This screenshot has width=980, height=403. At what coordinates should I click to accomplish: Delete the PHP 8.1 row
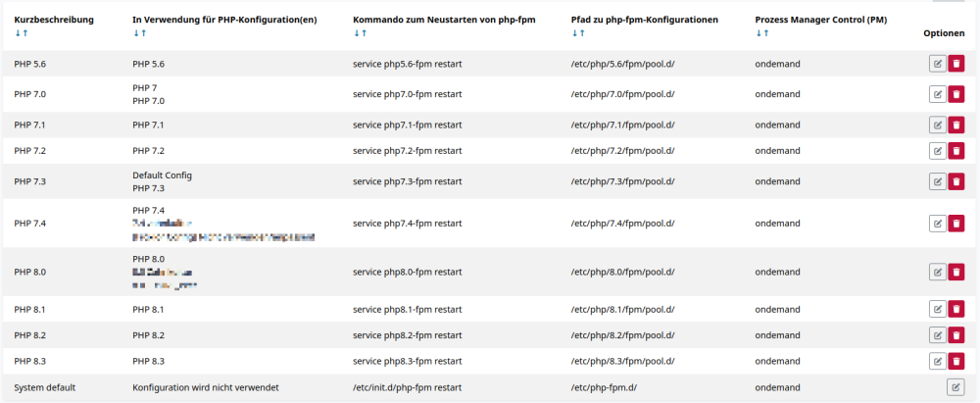tap(956, 309)
